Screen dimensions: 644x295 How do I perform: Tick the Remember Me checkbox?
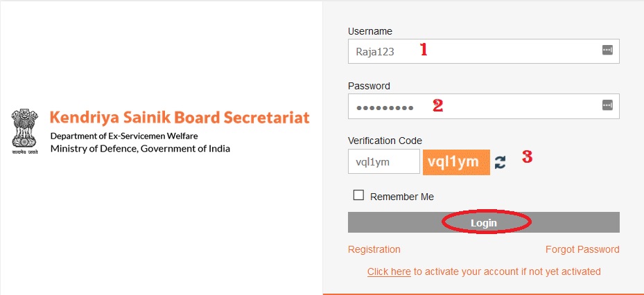[x=358, y=195]
